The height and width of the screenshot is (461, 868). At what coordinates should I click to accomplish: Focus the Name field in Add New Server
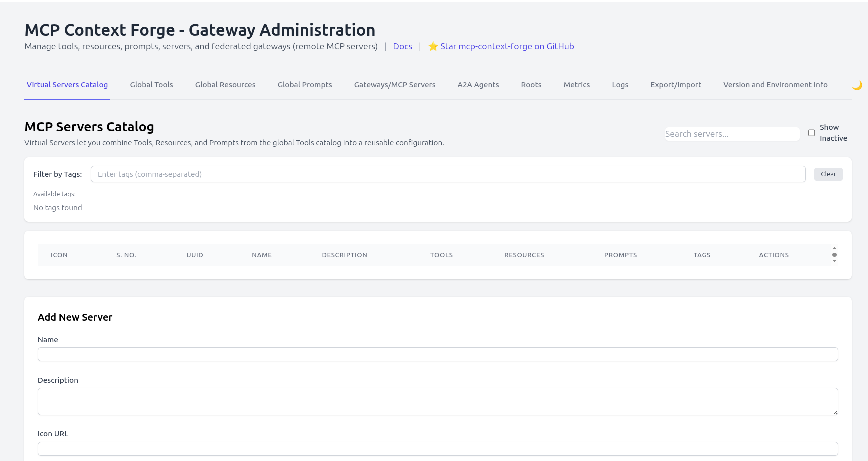coord(438,354)
